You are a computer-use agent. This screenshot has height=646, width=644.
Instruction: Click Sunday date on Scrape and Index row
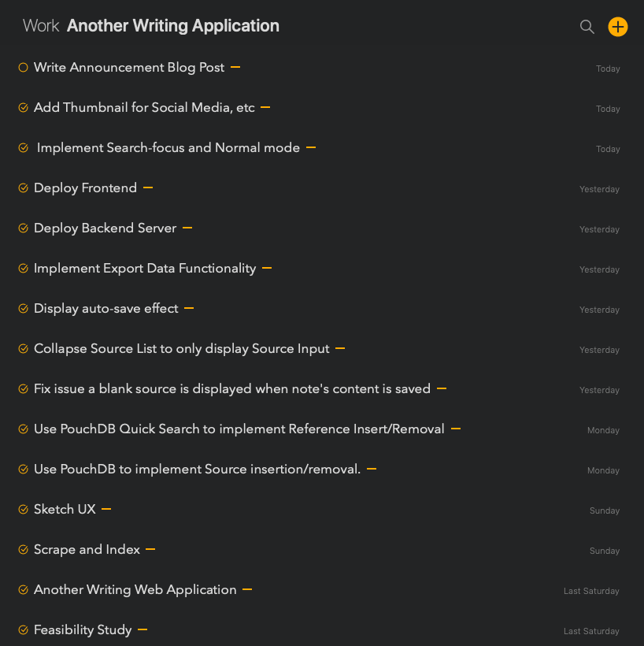click(x=605, y=551)
